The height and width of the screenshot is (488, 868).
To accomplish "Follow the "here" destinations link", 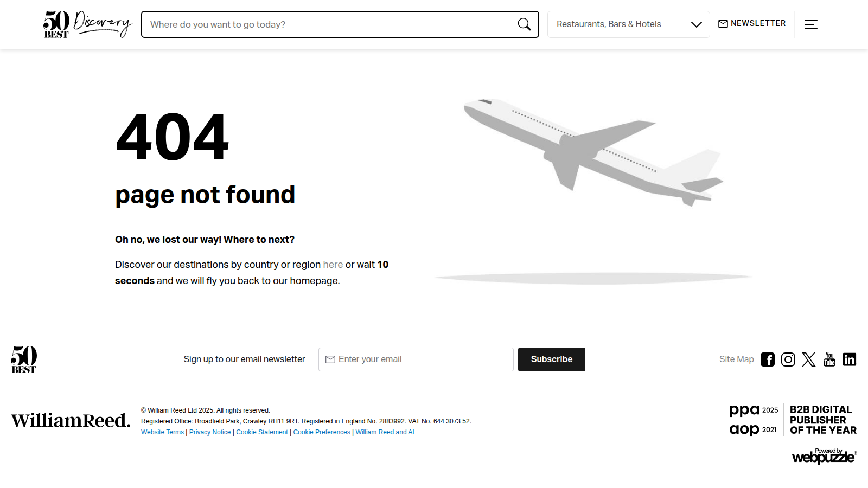I will coord(333,265).
